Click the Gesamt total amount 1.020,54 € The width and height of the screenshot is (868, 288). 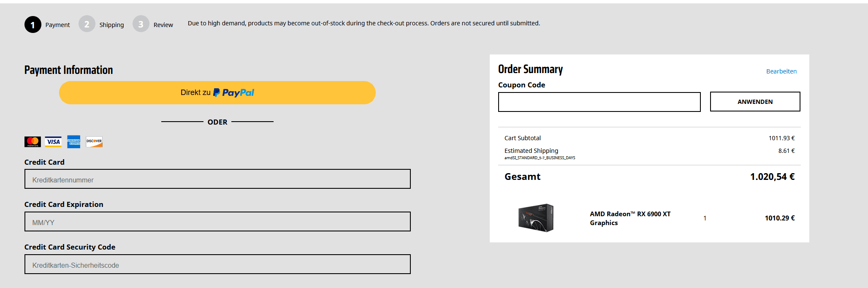772,177
